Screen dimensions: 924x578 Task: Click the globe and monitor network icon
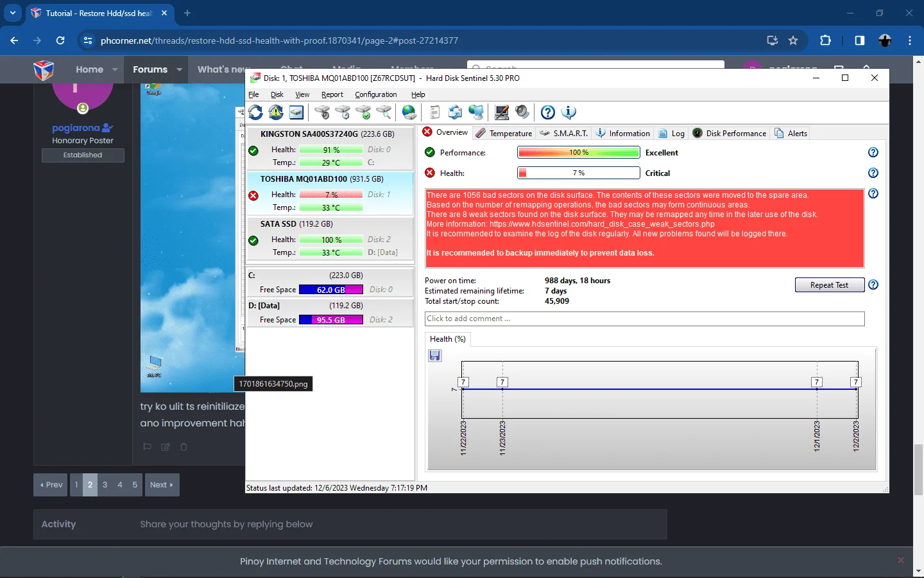pos(476,112)
